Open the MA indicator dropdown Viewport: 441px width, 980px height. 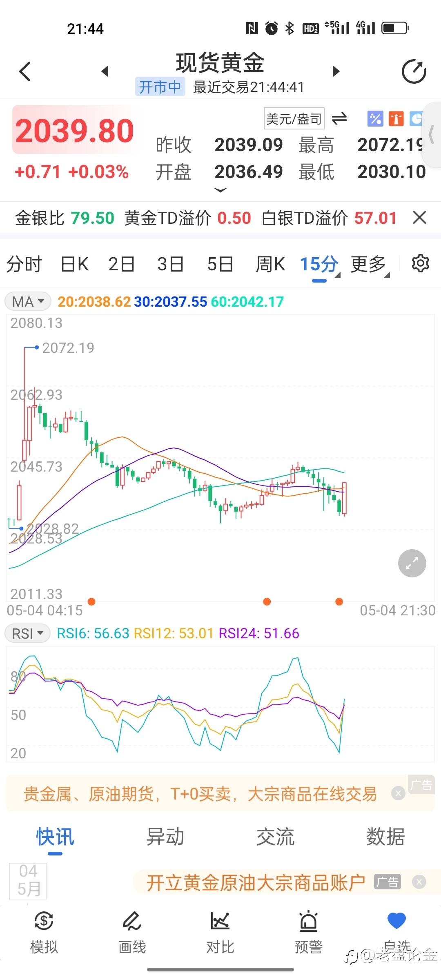click(x=28, y=302)
